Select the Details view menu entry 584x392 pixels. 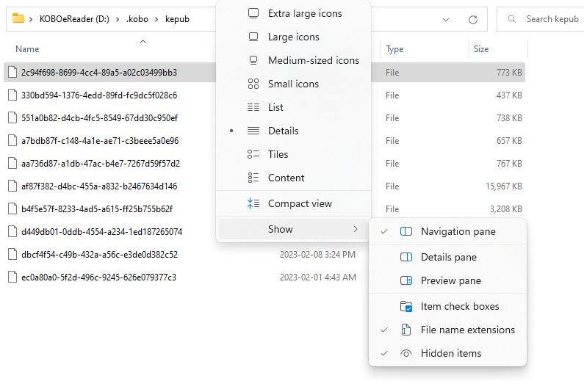click(283, 131)
